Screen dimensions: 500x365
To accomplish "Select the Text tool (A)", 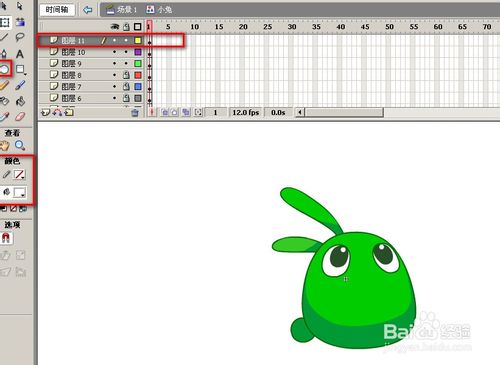I will pyautogui.click(x=20, y=54).
